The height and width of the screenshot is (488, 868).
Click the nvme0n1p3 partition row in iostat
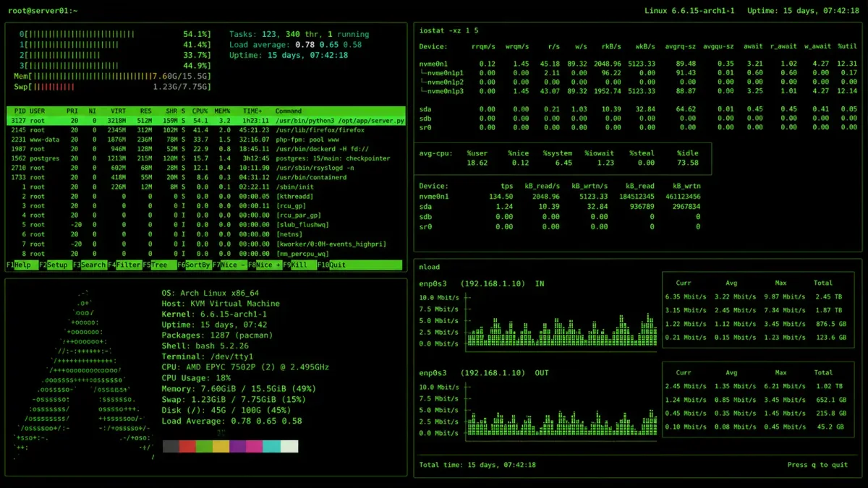[x=638, y=91]
